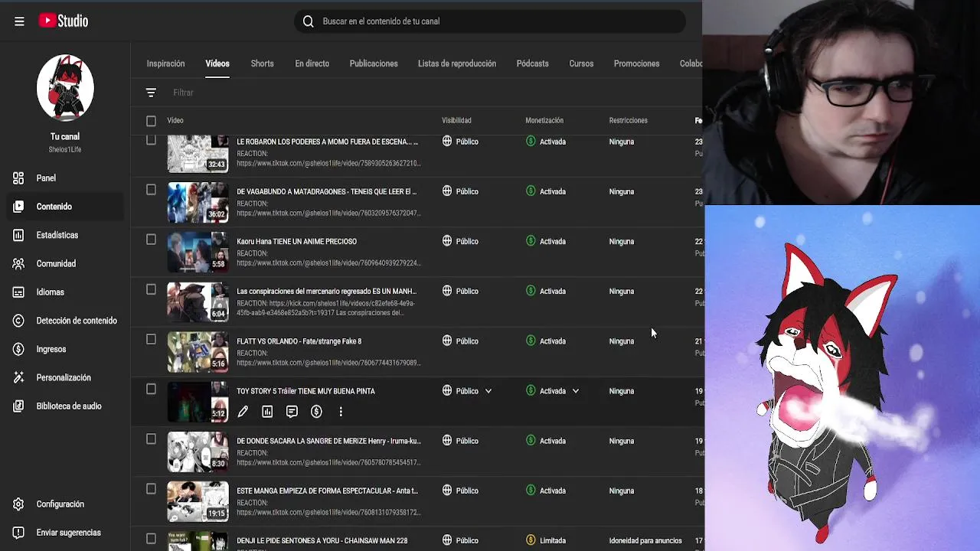This screenshot has height=551, width=980.
Task: Switch to the Listas de reproducción tab
Action: 457,64
